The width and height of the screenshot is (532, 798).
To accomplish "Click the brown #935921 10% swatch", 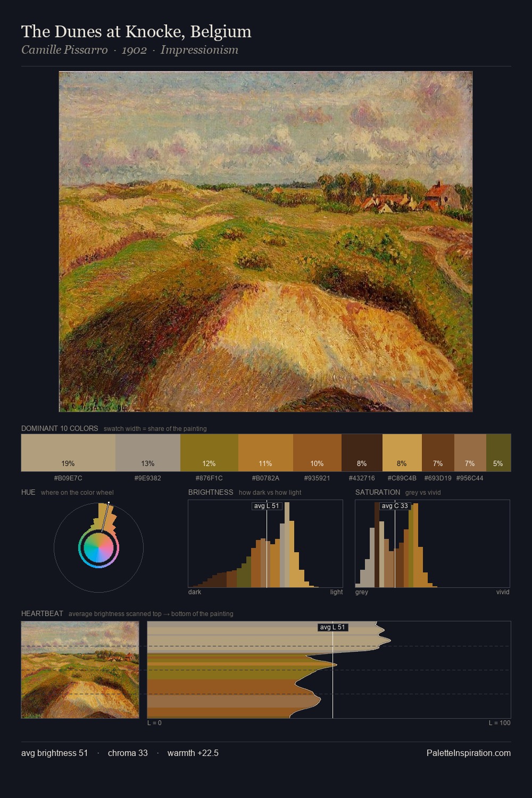I will click(x=317, y=453).
